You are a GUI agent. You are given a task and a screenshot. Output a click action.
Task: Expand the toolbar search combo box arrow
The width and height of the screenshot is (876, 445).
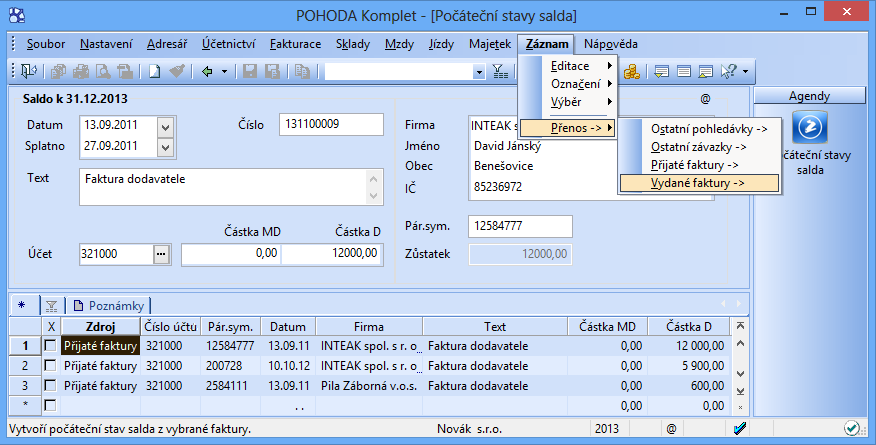(479, 71)
